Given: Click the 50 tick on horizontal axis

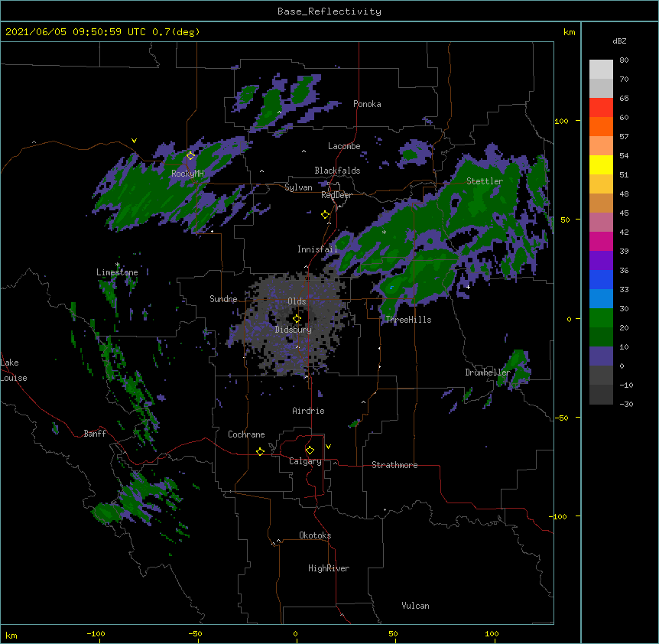Looking at the screenshot, I should tap(394, 634).
